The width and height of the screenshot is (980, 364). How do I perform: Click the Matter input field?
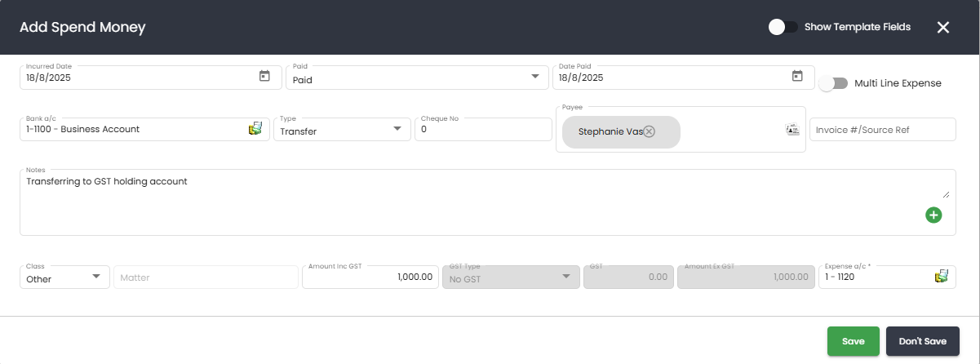(x=206, y=277)
